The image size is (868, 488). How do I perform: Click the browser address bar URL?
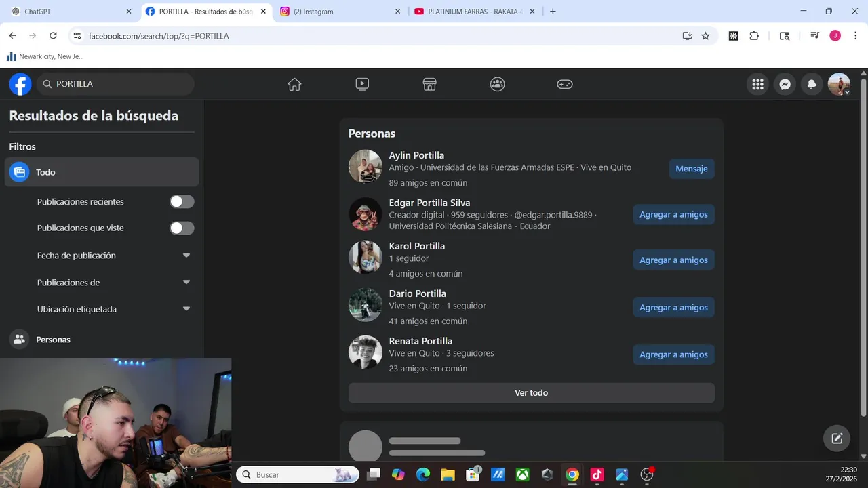(159, 36)
